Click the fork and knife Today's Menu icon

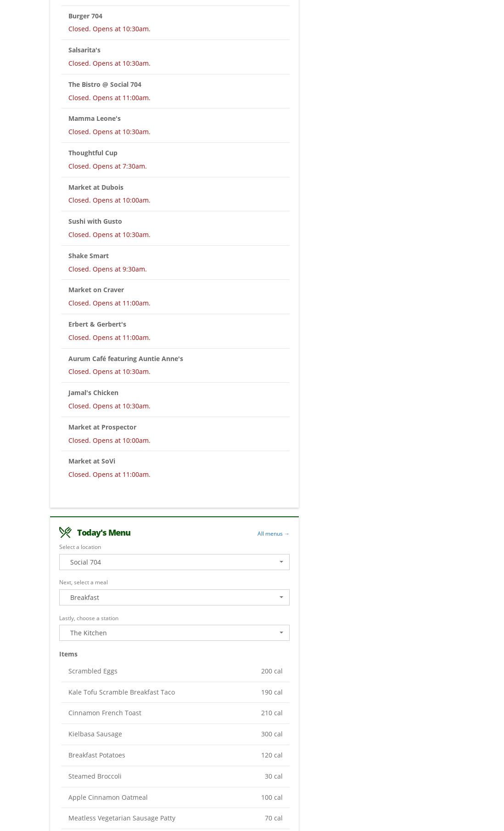click(65, 532)
